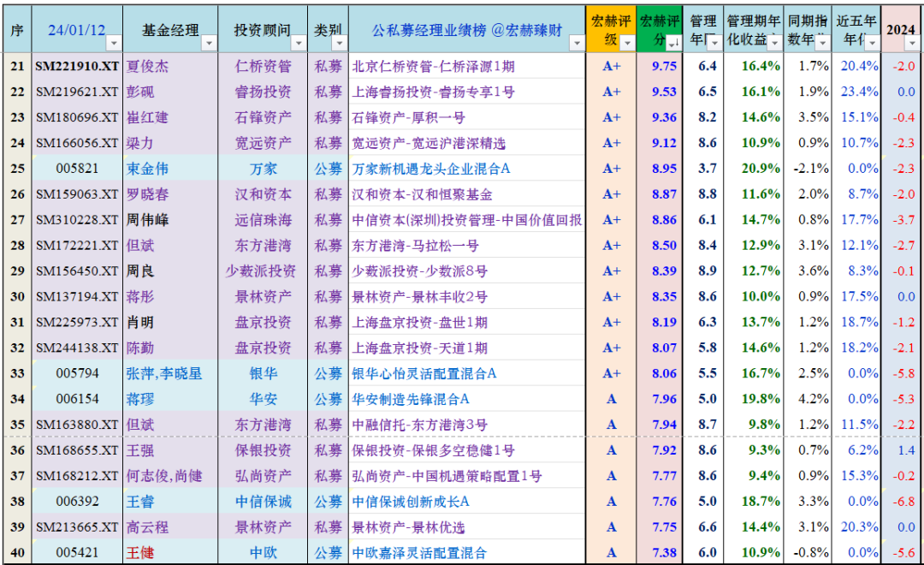Screen dimensions: 924x565
Task: Click manager name 高云程
Action: coord(147,527)
